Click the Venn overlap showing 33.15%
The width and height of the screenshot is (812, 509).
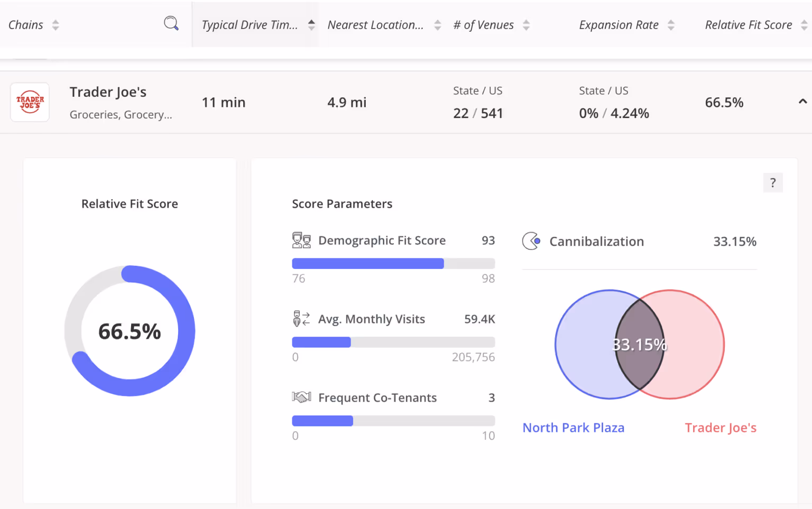(x=640, y=345)
